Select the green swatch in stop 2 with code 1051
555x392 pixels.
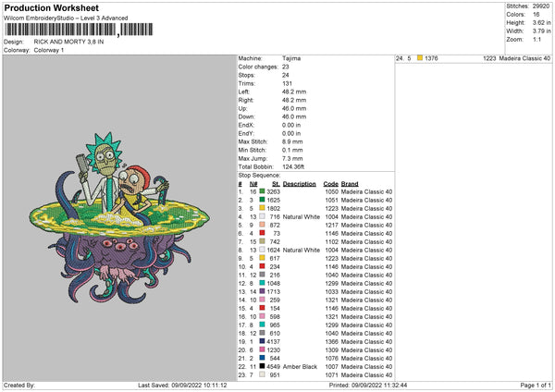(262, 200)
